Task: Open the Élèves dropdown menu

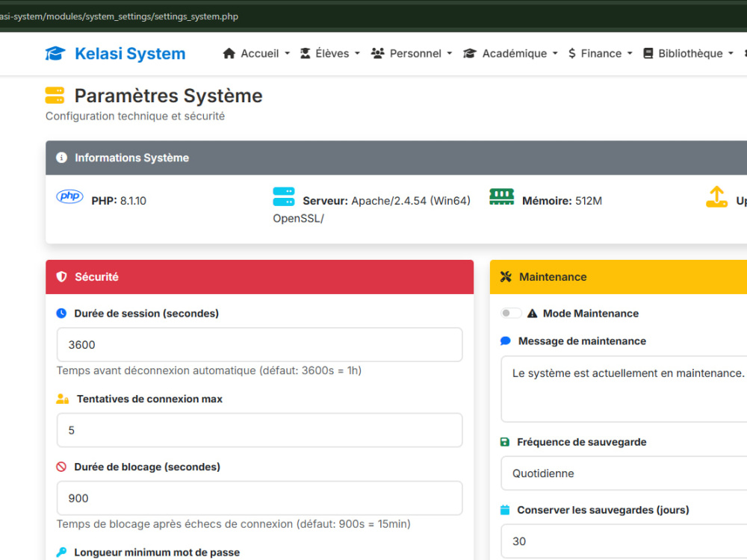Action: [x=329, y=53]
